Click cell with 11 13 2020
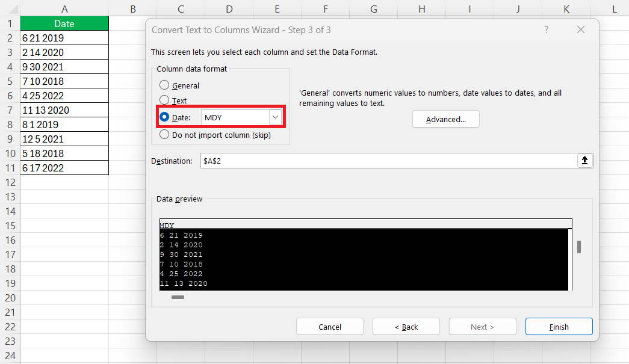The height and width of the screenshot is (364, 629). (x=64, y=110)
